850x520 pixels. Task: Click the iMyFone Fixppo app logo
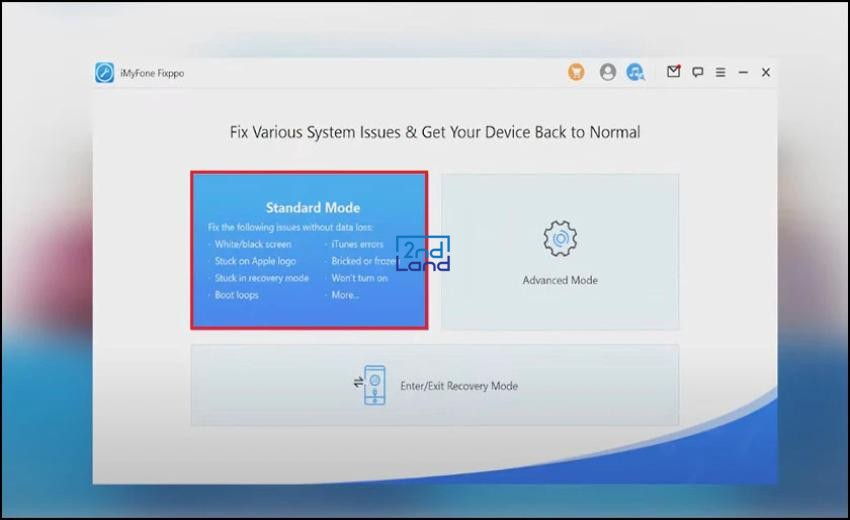pos(105,73)
